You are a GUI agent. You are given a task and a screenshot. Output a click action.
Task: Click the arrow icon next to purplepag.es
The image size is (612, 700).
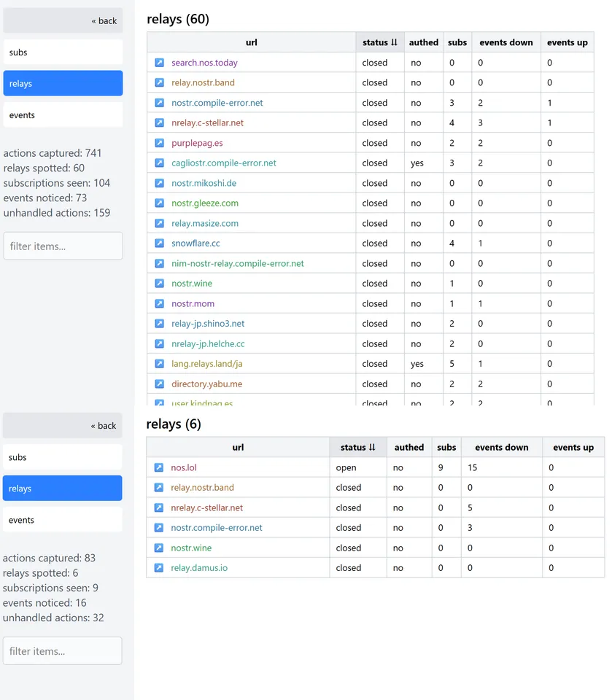159,143
